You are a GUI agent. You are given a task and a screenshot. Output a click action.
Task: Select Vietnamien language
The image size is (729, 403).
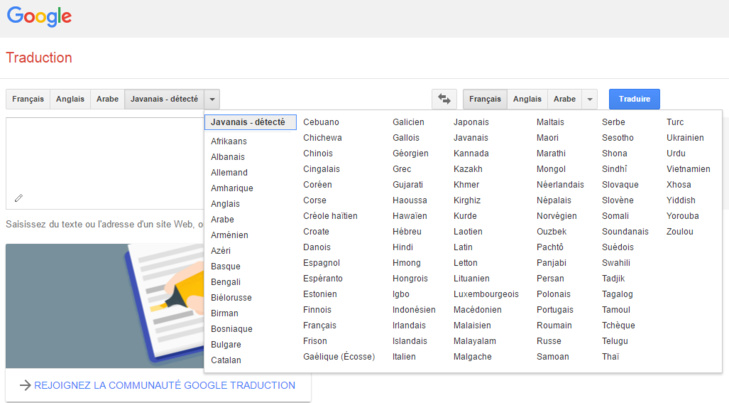(688, 169)
